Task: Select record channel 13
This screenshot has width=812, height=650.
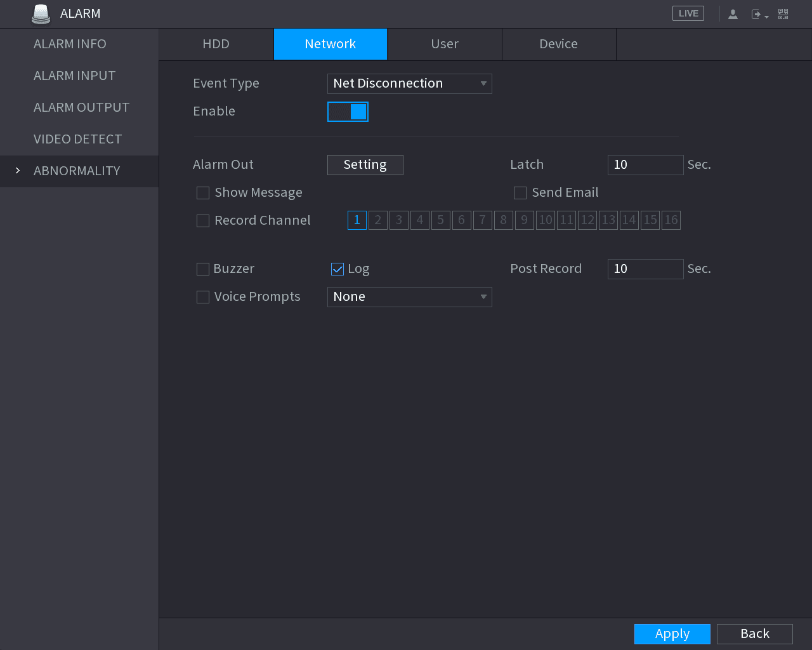Action: [608, 220]
